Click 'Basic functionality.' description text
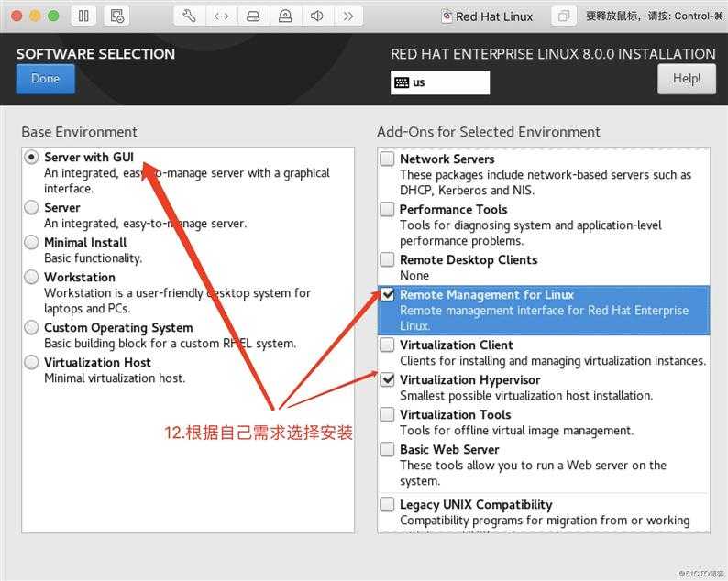This screenshot has height=581, width=728. (x=93, y=258)
